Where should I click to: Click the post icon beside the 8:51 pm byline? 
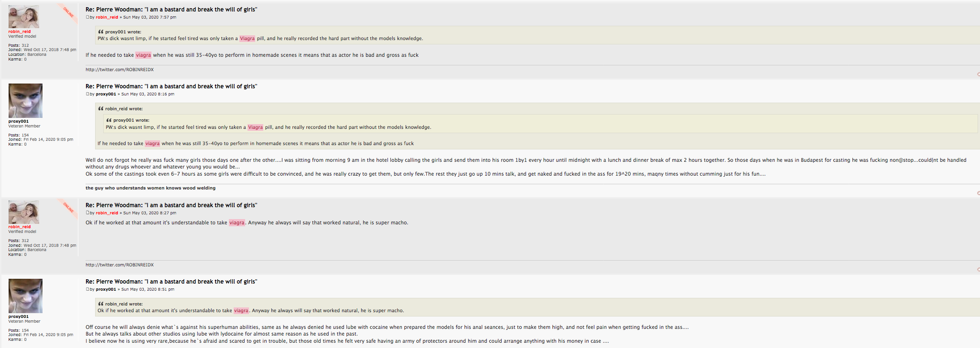87,289
